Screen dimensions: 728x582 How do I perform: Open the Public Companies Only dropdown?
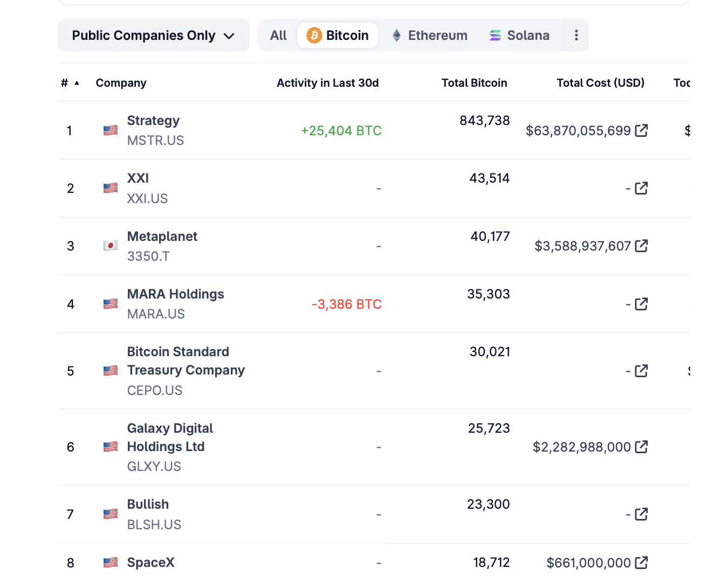click(x=154, y=36)
